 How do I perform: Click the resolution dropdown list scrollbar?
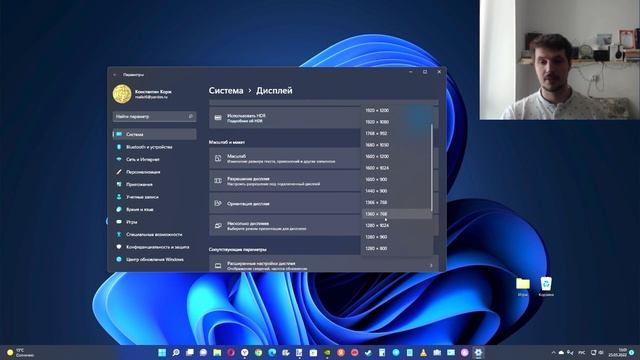coord(432,167)
